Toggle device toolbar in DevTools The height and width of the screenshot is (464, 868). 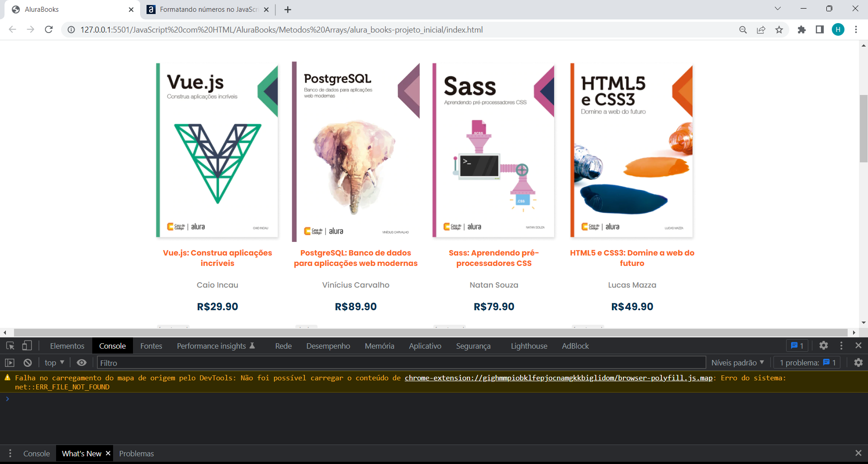[27, 346]
